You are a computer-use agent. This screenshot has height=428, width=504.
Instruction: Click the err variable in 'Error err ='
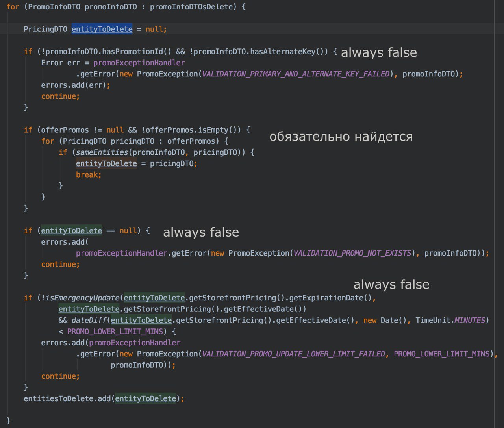click(74, 63)
